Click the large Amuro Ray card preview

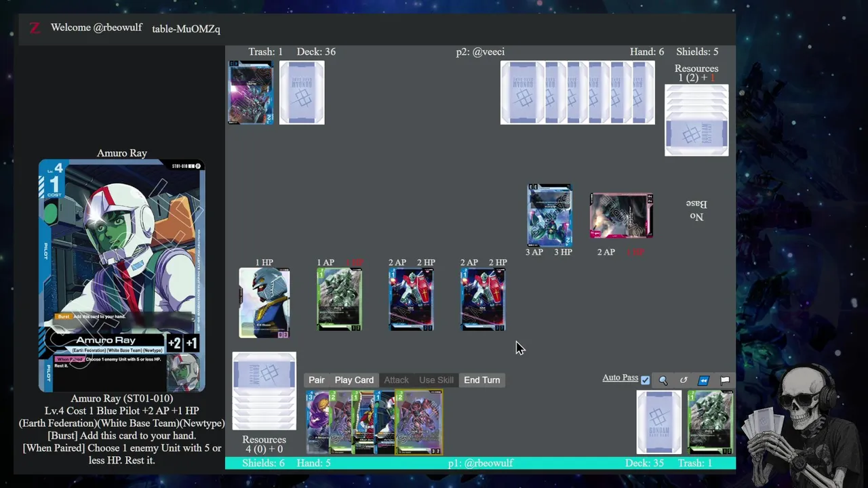[122, 276]
